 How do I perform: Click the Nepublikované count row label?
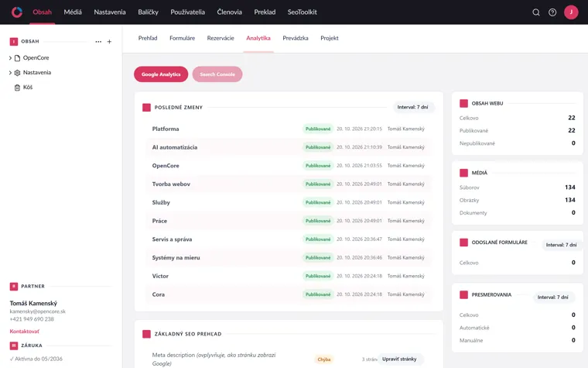click(x=477, y=143)
